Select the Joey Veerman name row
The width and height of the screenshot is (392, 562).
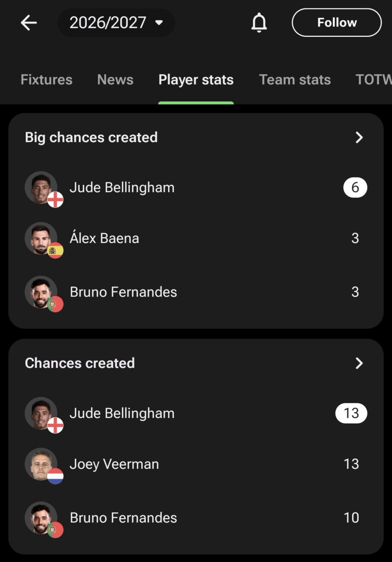[196, 464]
